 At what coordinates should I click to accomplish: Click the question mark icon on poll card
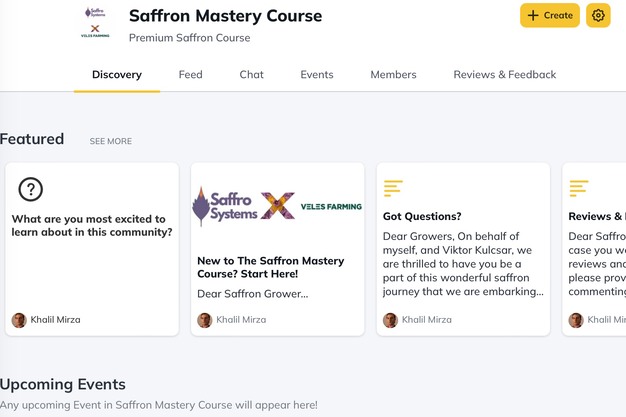click(x=31, y=189)
